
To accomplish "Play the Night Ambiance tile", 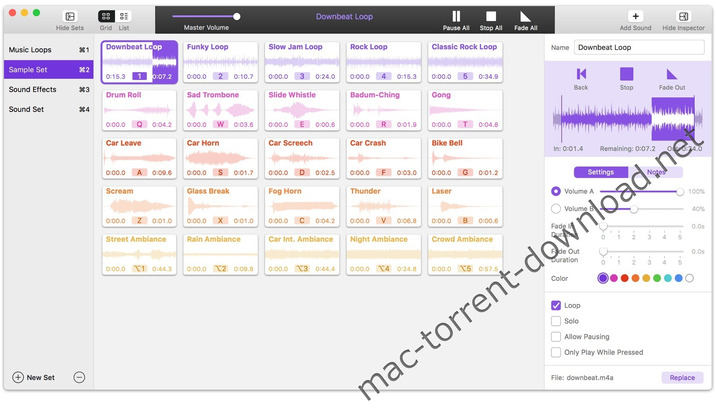I will [384, 254].
